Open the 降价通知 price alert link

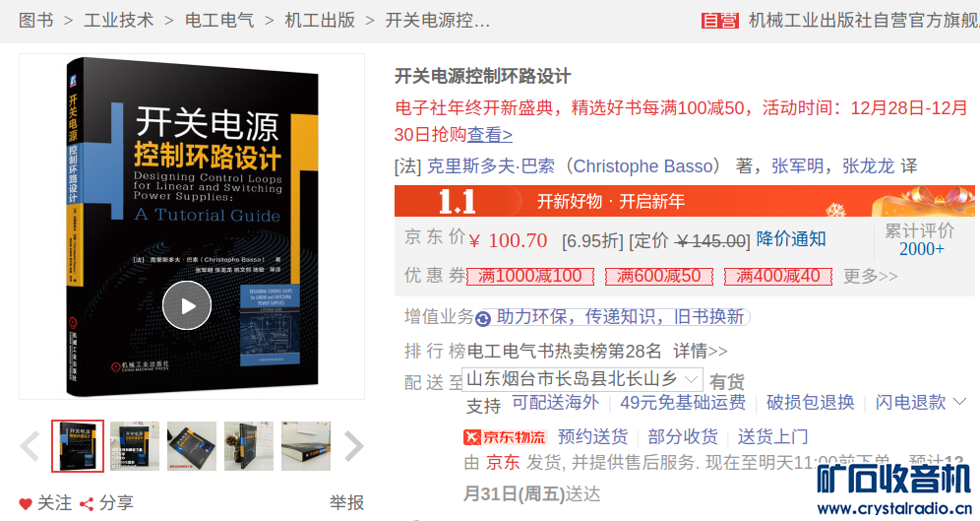tap(791, 239)
